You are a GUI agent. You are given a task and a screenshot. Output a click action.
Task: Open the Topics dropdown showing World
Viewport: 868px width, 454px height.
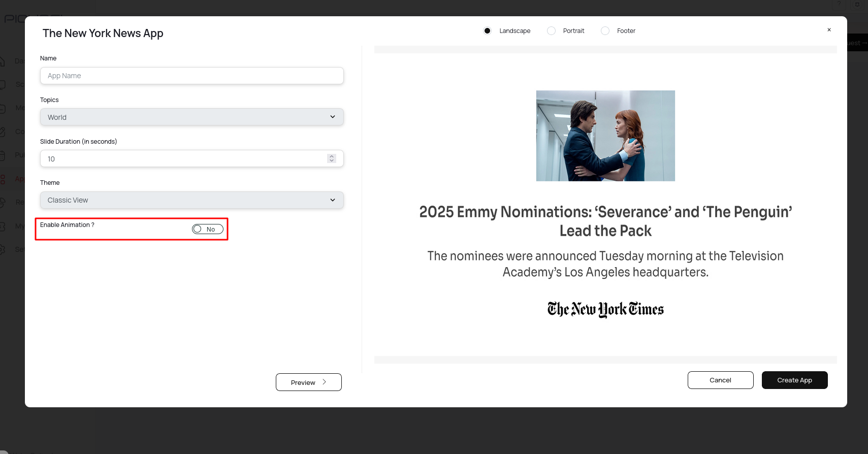coord(191,117)
